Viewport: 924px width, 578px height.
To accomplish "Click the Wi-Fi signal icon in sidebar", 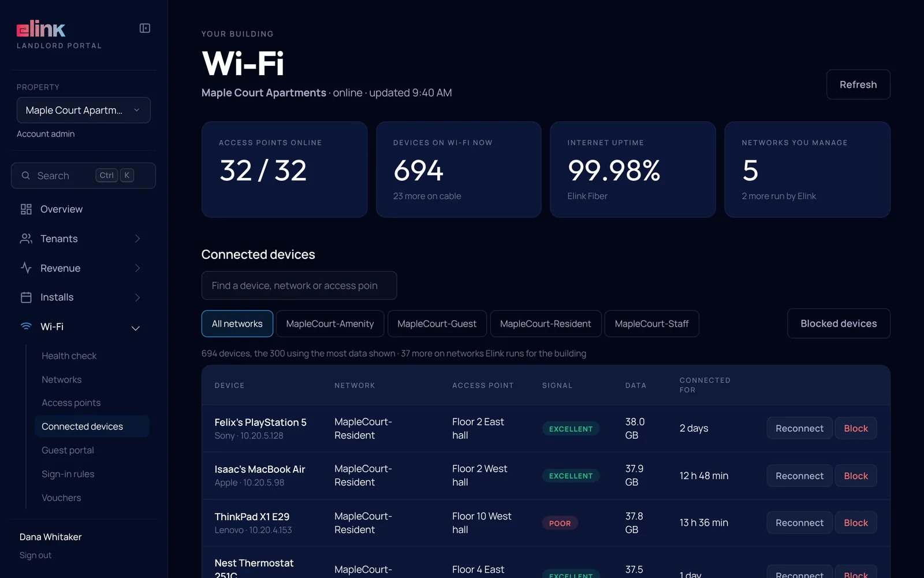I will pos(26,327).
